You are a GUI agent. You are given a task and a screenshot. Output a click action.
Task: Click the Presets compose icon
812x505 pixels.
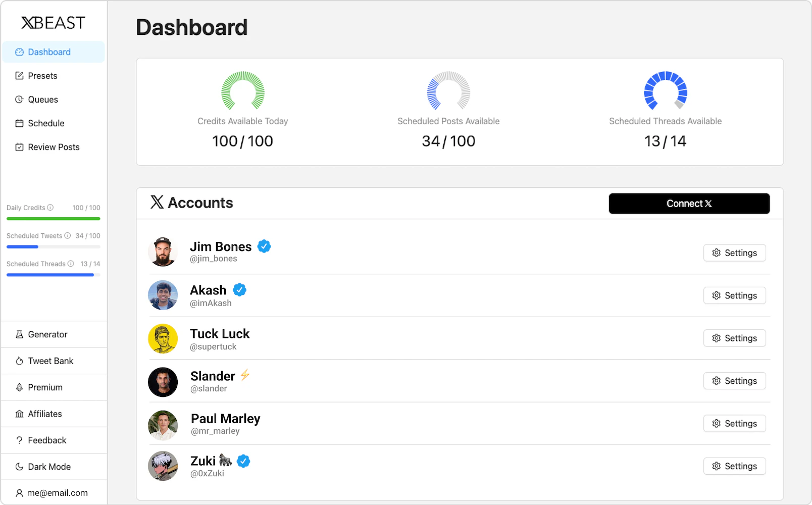19,75
